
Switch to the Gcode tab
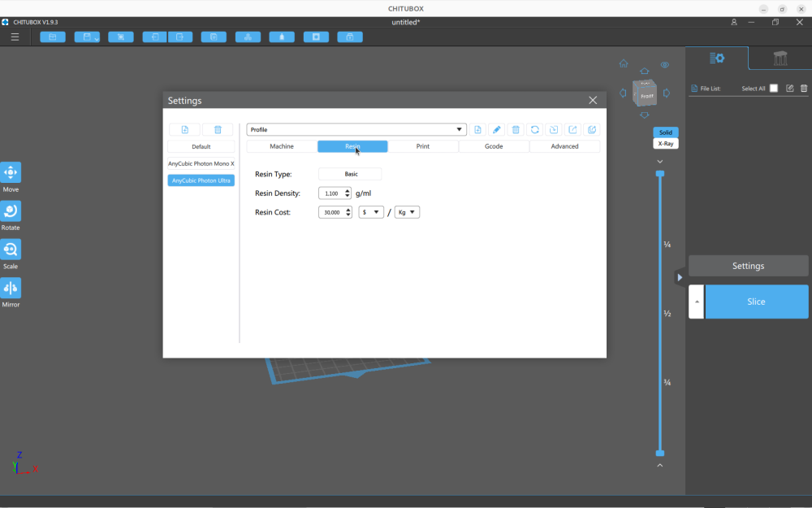[494, 146]
